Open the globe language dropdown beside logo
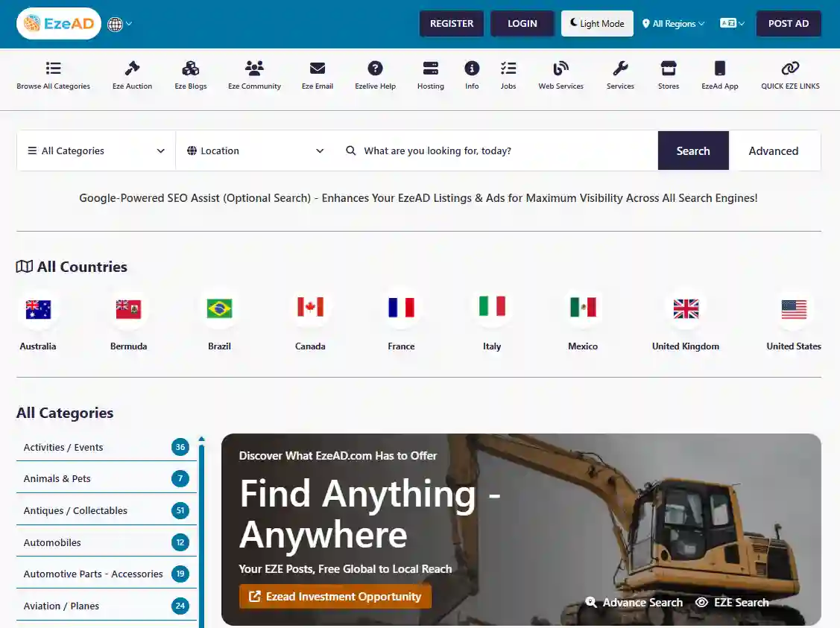 coord(119,24)
